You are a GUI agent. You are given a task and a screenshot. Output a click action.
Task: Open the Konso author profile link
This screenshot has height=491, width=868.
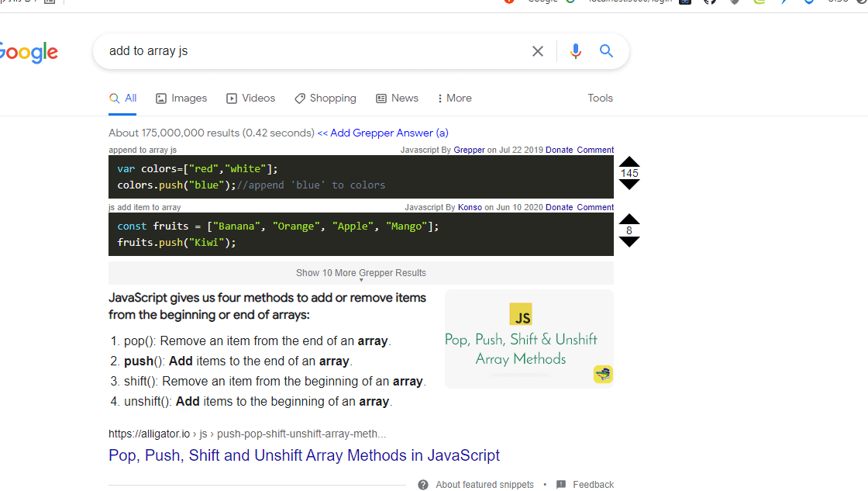[x=470, y=207]
